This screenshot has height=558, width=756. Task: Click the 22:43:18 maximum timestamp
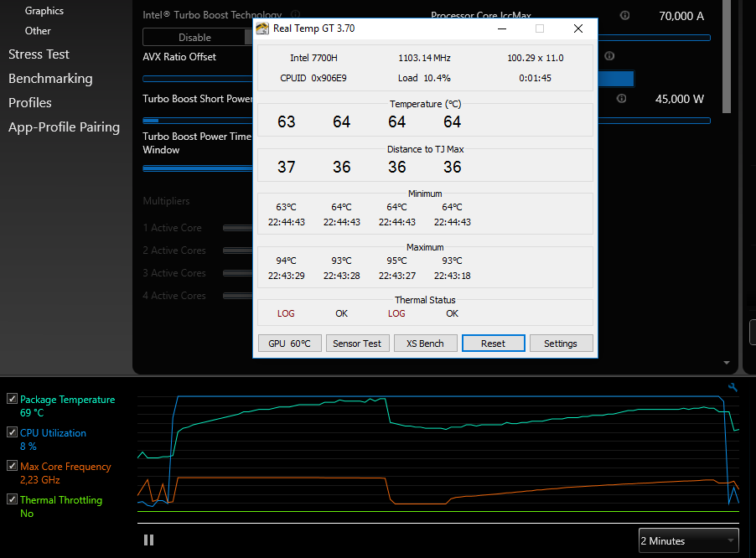(453, 276)
